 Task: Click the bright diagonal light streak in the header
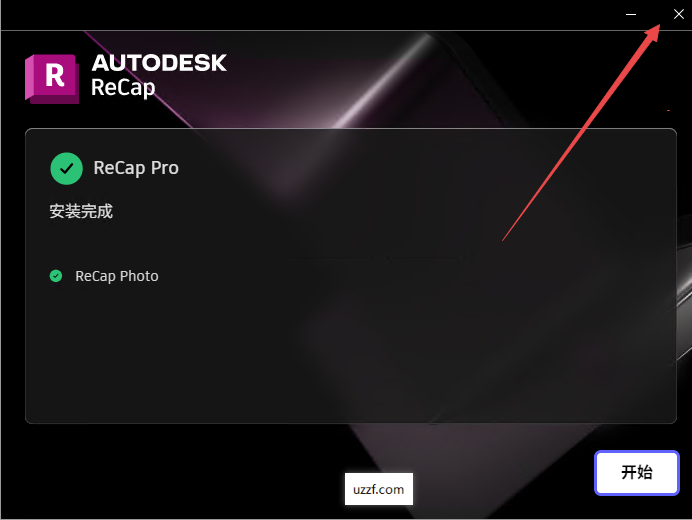pos(380,82)
